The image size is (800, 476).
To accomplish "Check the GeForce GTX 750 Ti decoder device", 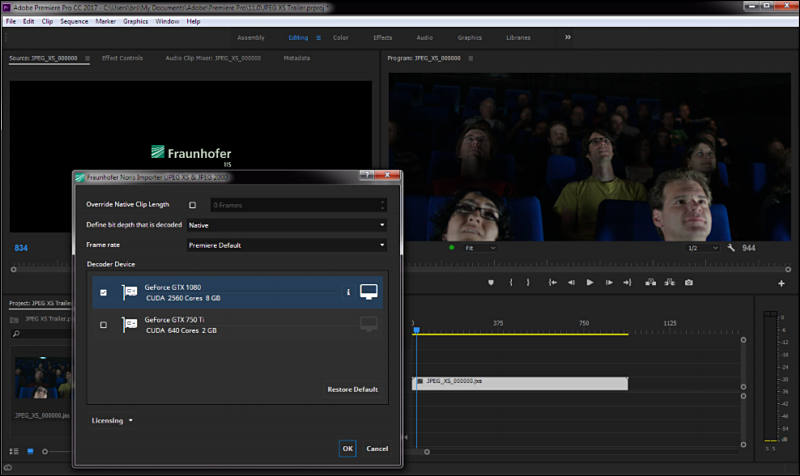I will tap(104, 324).
